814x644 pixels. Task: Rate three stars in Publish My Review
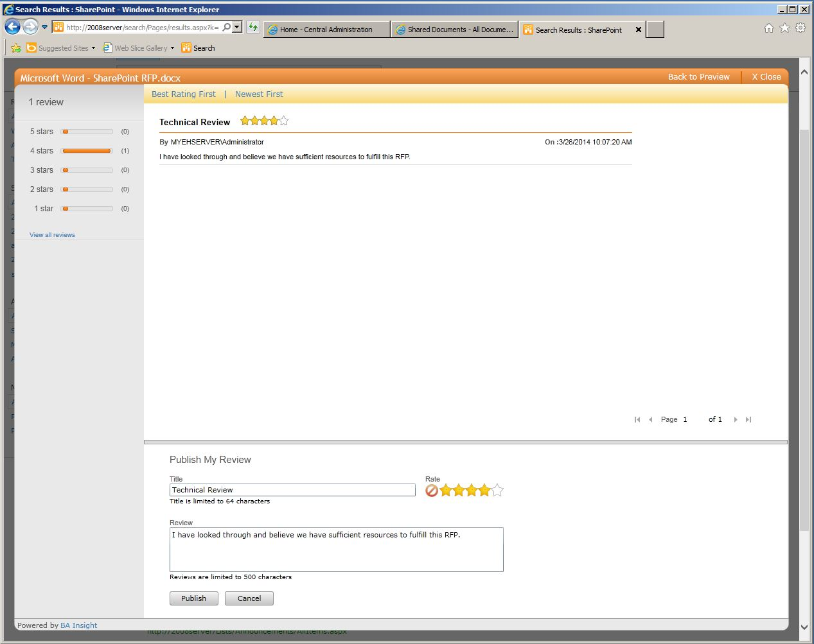(472, 491)
